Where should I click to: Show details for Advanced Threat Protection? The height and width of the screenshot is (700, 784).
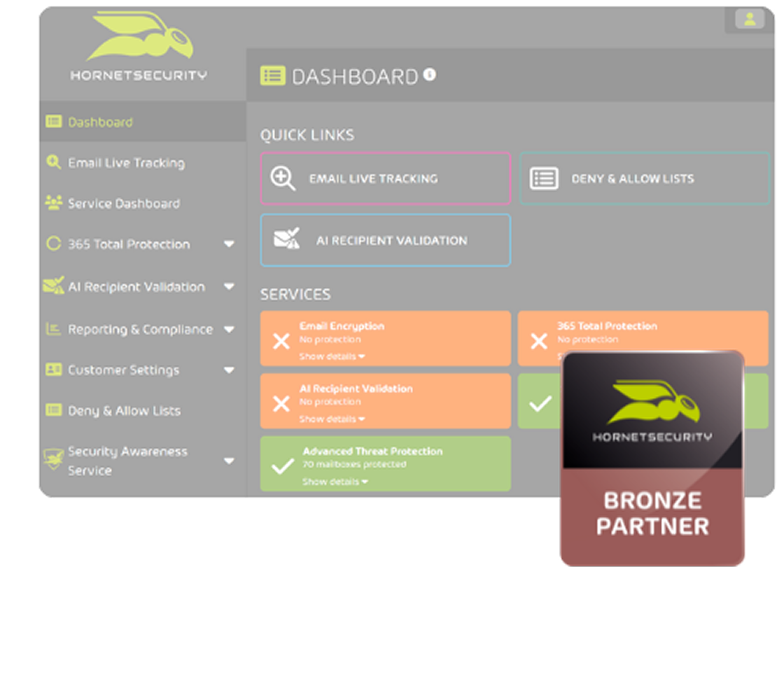tap(335, 482)
